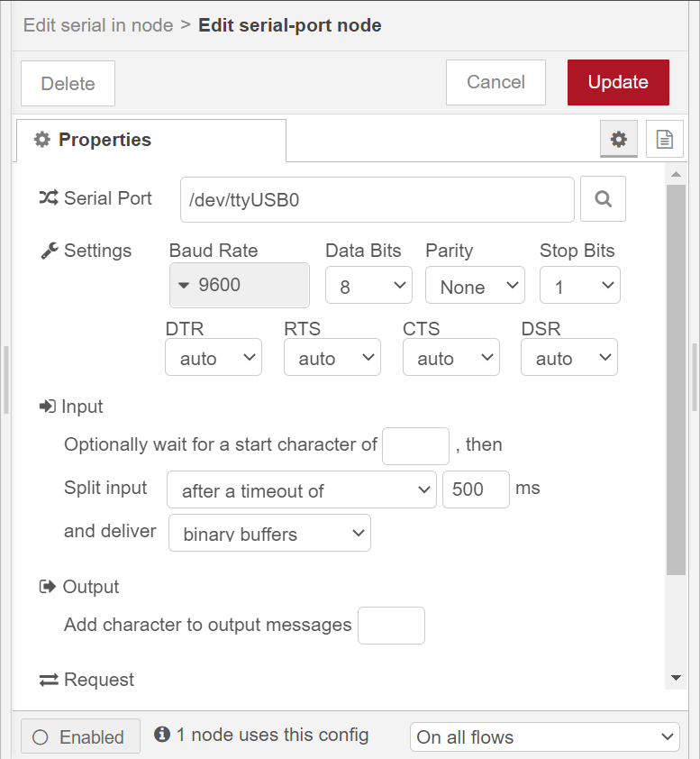Open the RTS auto dropdown
700x759 pixels.
(x=332, y=357)
